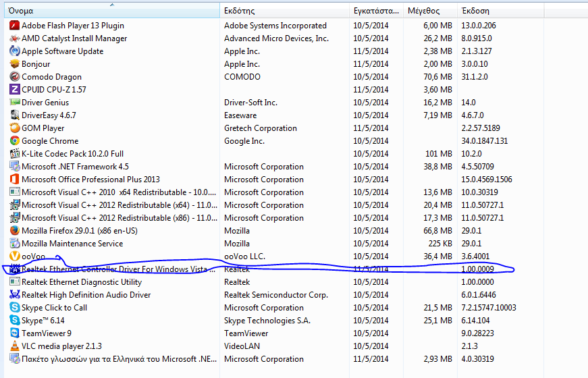Select the CPUID CPU-Z 1.57 name

pyautogui.click(x=53, y=89)
